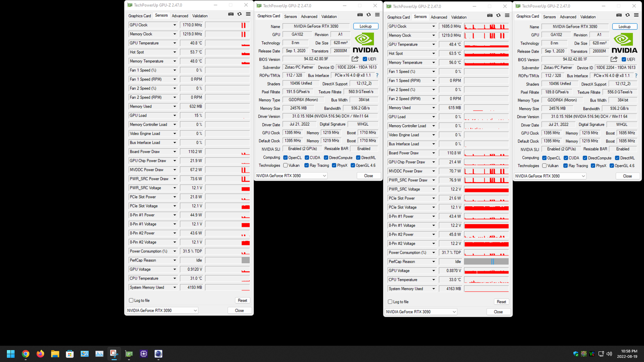644x362 pixels.
Task: Toggle Vulkan checkbox in left Graphics Card window
Action: [285, 165]
